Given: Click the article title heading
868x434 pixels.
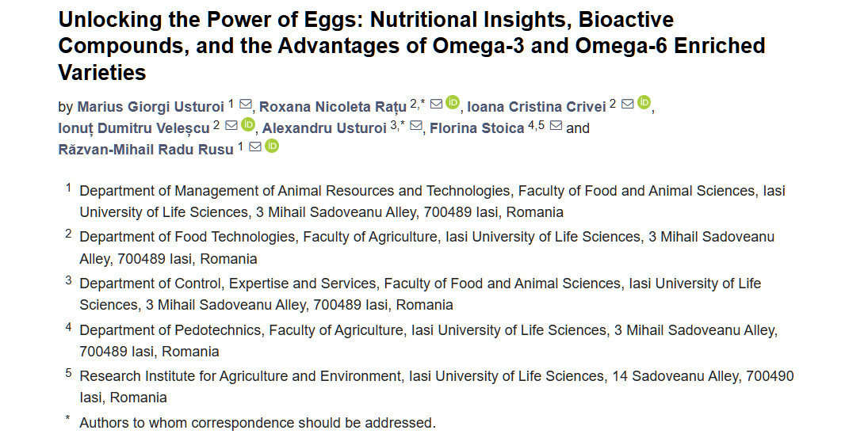Looking at the screenshot, I should (x=411, y=46).
